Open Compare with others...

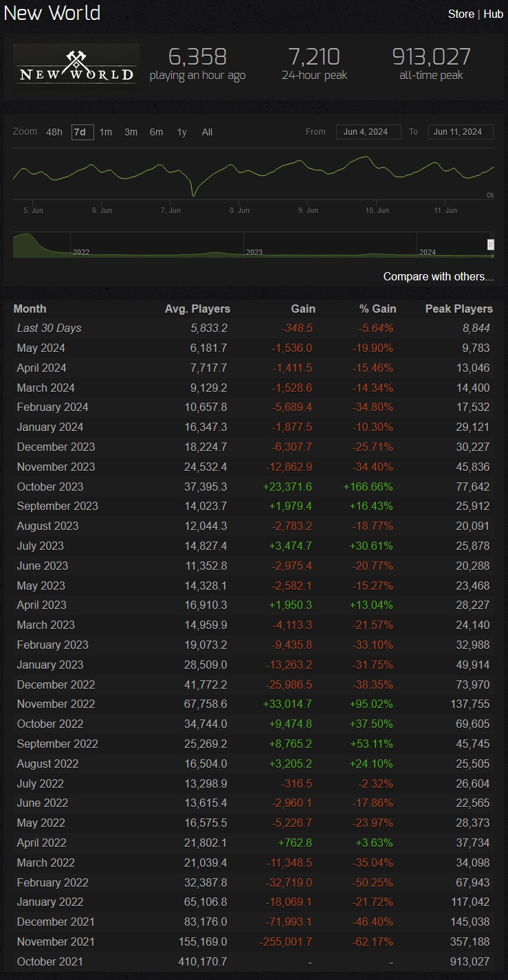pos(438,277)
